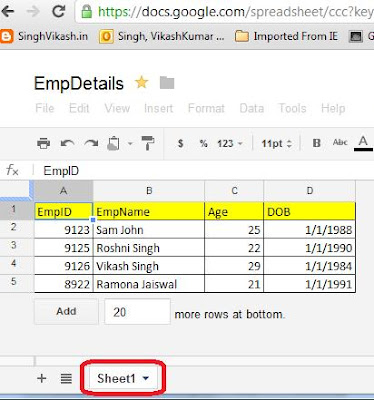Toggle strikethrough with the Abc button

340,142
